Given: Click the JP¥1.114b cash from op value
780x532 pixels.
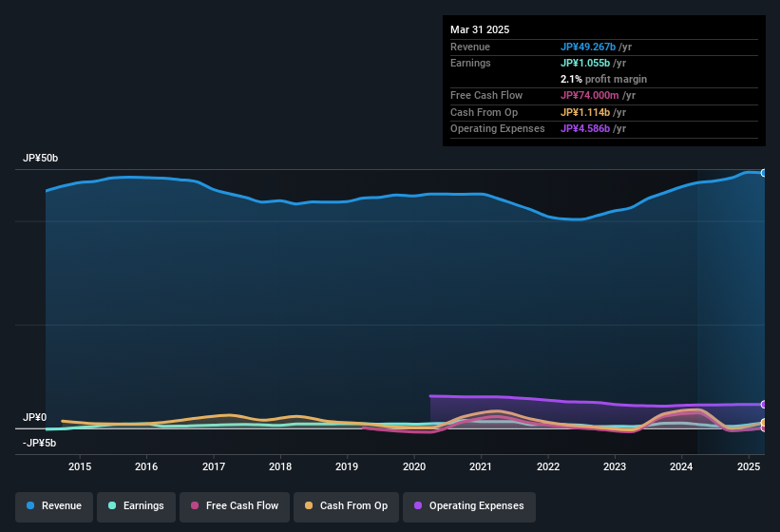Looking at the screenshot, I should point(585,112).
